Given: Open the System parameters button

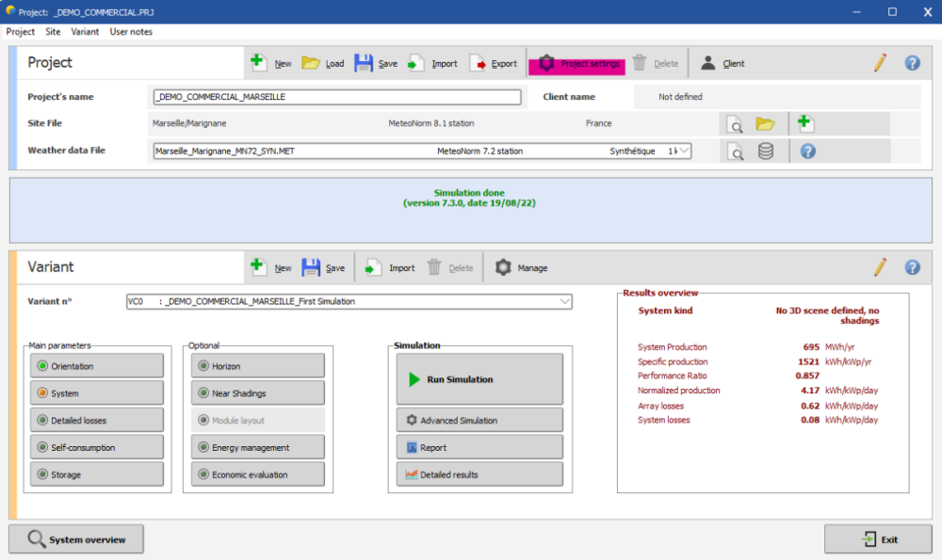Looking at the screenshot, I should click(x=97, y=393).
